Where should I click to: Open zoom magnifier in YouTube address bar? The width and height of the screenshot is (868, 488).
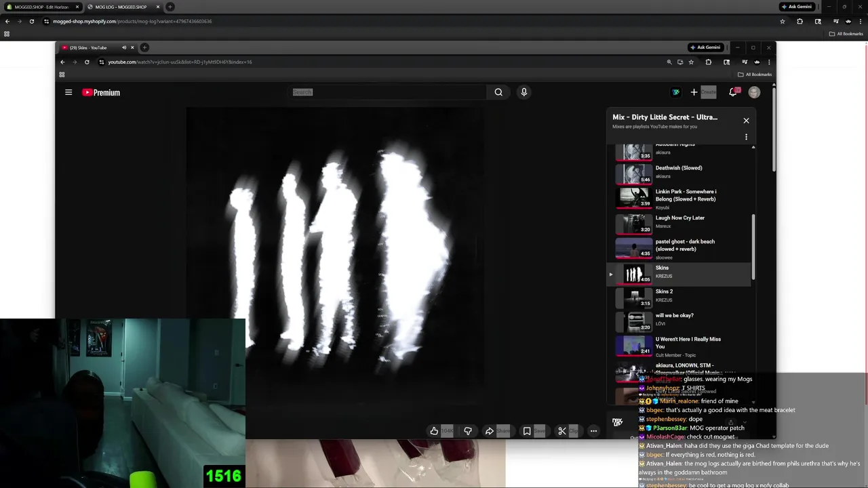[669, 62]
